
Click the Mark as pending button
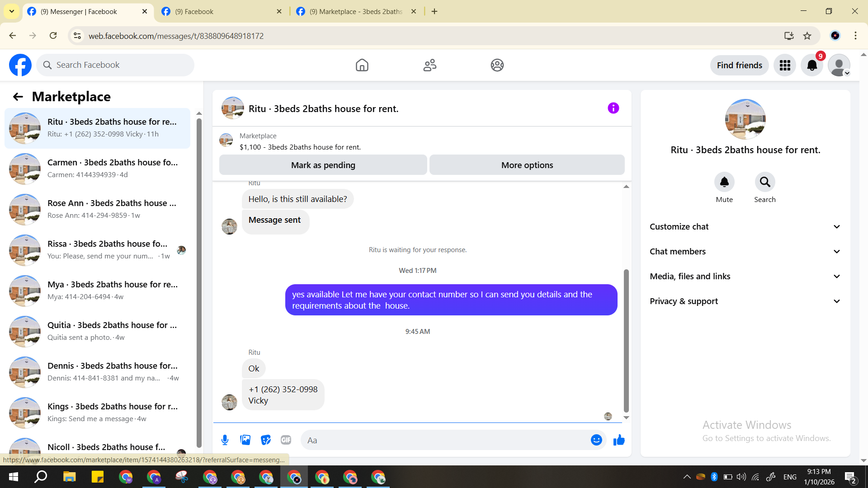point(323,165)
